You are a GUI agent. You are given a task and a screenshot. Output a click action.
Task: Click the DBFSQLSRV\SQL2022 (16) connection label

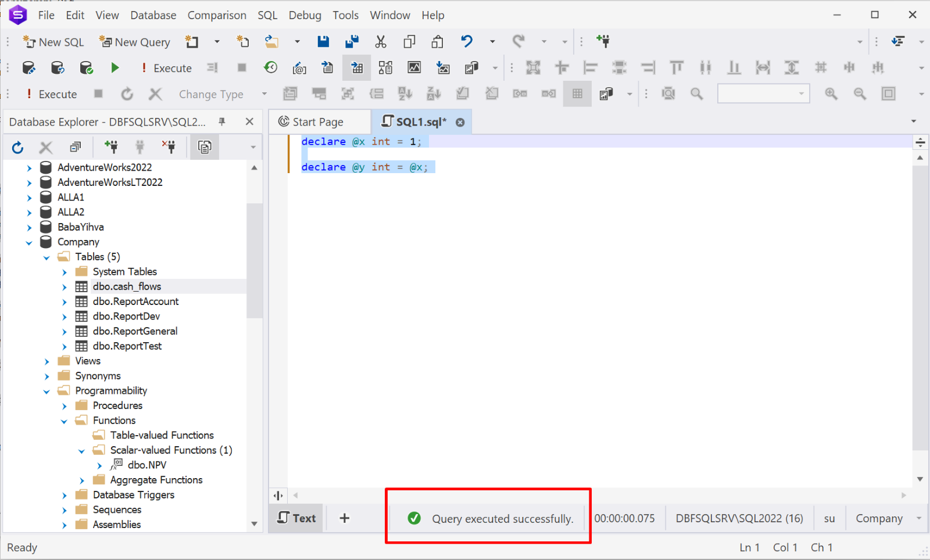tap(739, 518)
